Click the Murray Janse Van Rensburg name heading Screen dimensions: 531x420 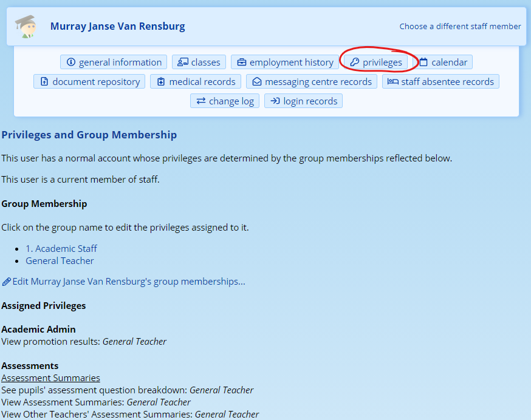[118, 27]
